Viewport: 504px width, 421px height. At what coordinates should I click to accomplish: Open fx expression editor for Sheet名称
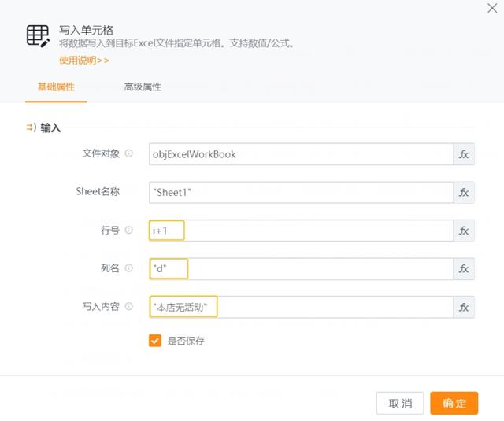pos(464,192)
